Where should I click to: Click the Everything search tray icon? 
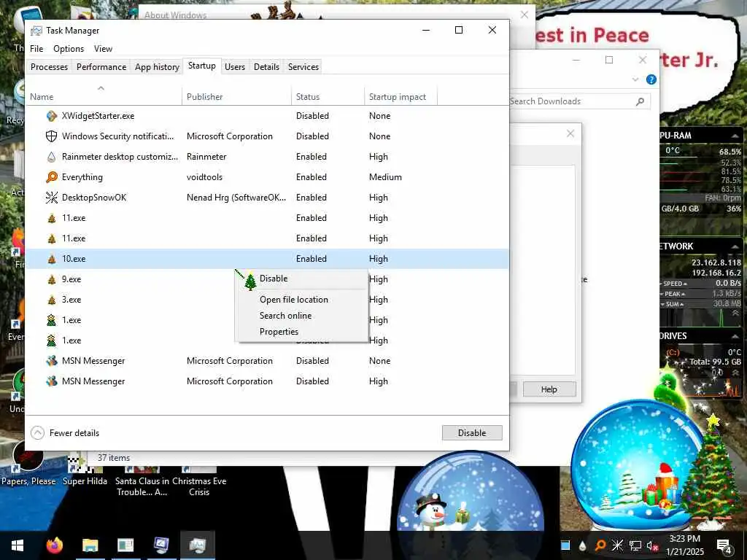[600, 545]
